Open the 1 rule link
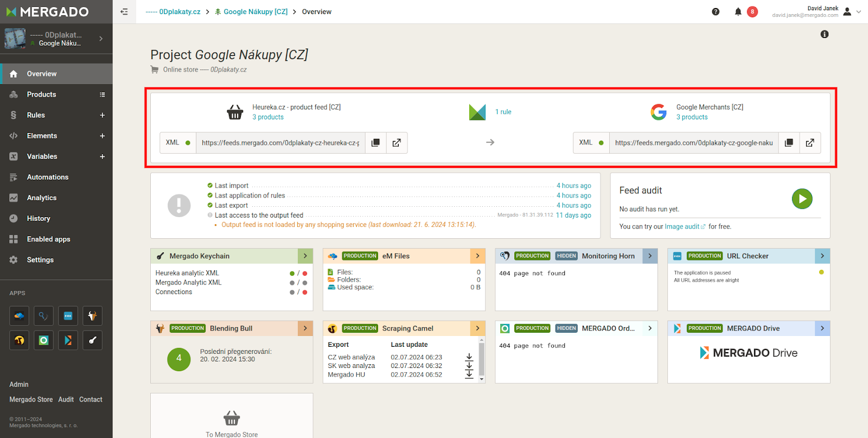This screenshot has width=868, height=438. (503, 112)
